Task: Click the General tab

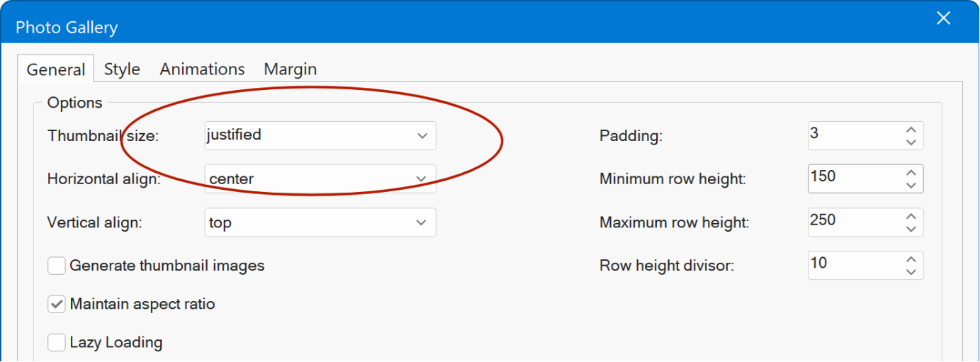Action: [x=56, y=70]
